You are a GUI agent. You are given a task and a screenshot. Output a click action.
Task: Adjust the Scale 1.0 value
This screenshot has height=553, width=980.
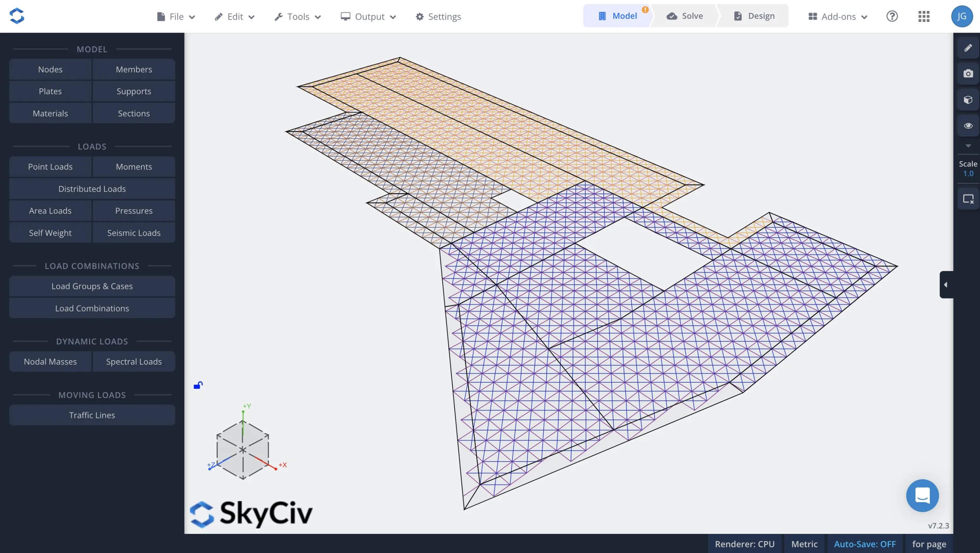[x=968, y=173]
